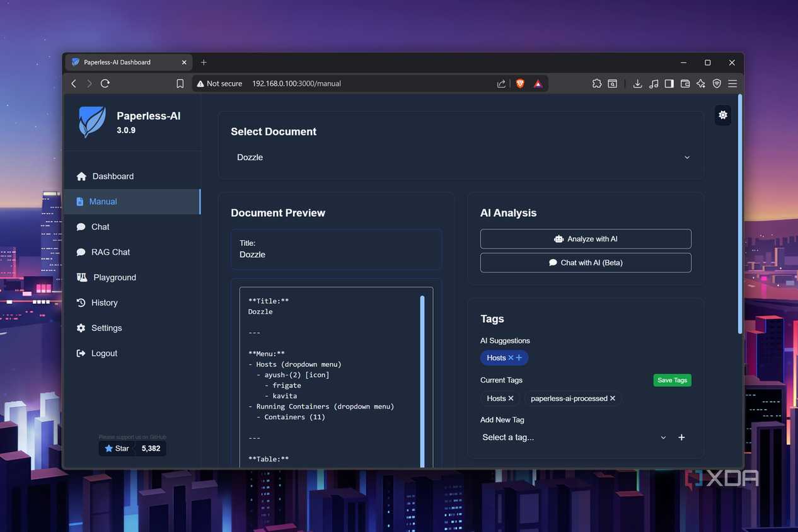Image resolution: width=798 pixels, height=532 pixels.
Task: Click Chat with AI (Beta) button
Action: (586, 262)
